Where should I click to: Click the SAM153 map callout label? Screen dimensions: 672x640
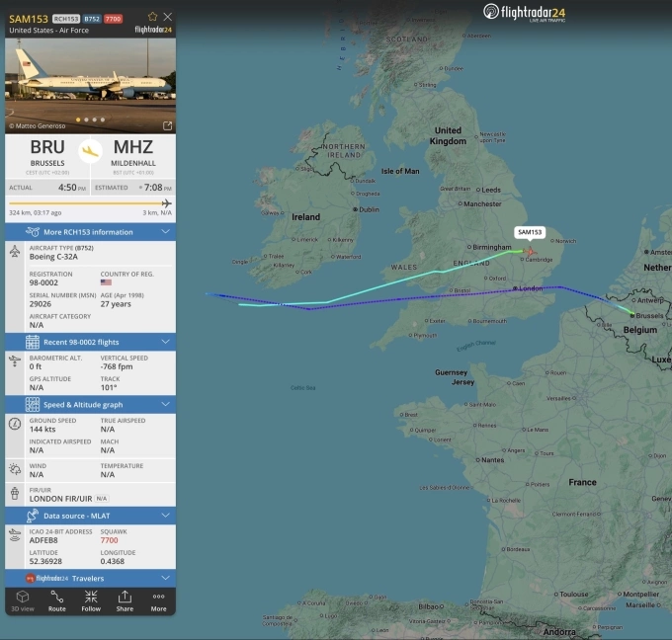[530, 232]
